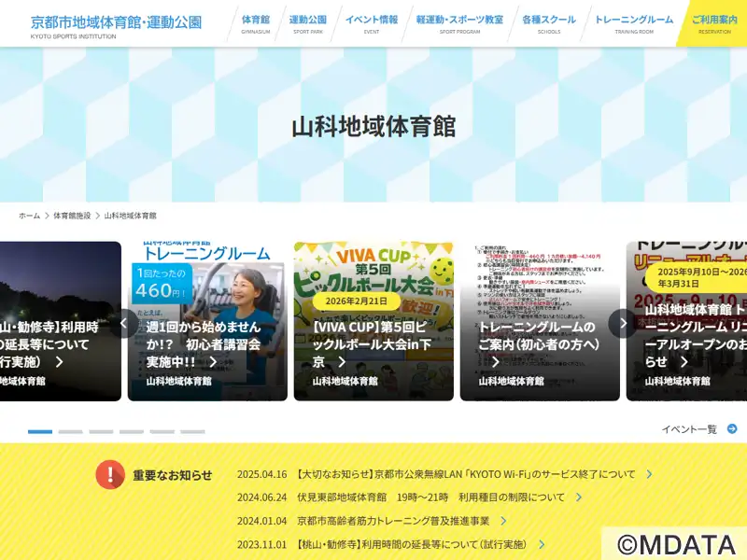This screenshot has height=560, width=747.
Task: Click chevron after 高齢者筋力トレーニング notice
Action: (x=503, y=521)
